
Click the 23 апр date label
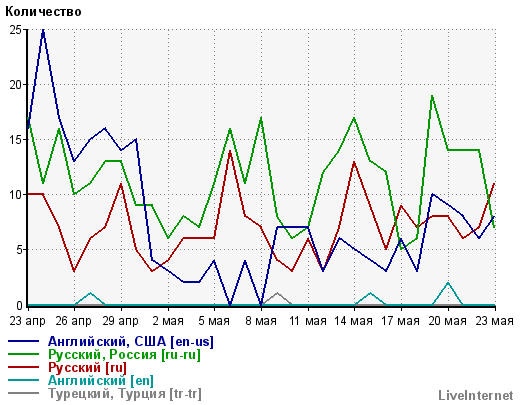click(27, 321)
